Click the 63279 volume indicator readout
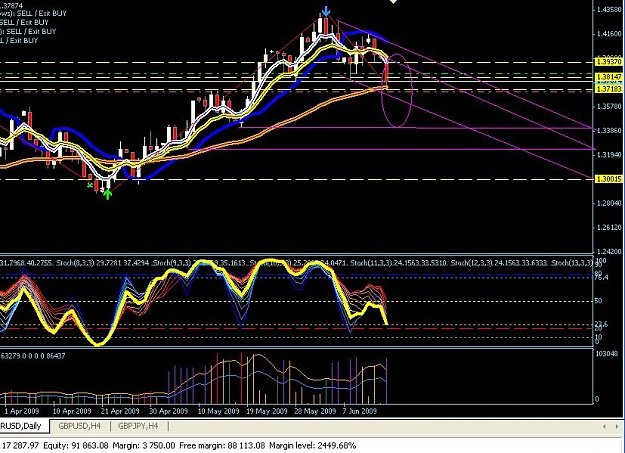The height and width of the screenshot is (453, 625). [x=9, y=356]
